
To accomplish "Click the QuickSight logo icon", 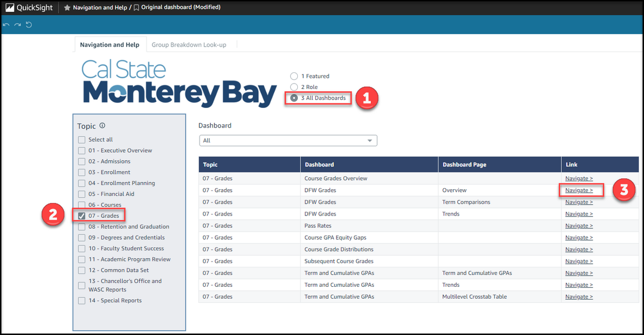I will click(x=9, y=7).
